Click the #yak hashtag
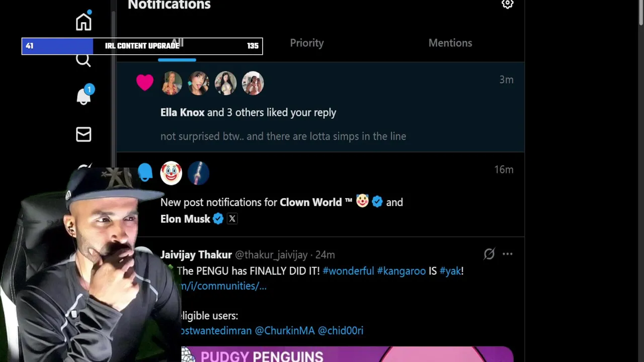The image size is (644, 362). (x=450, y=271)
